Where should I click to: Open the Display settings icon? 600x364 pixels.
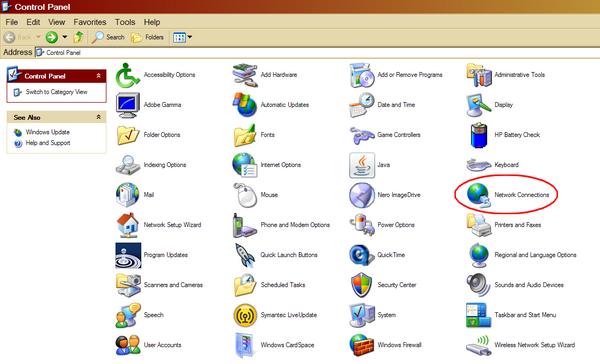479,105
